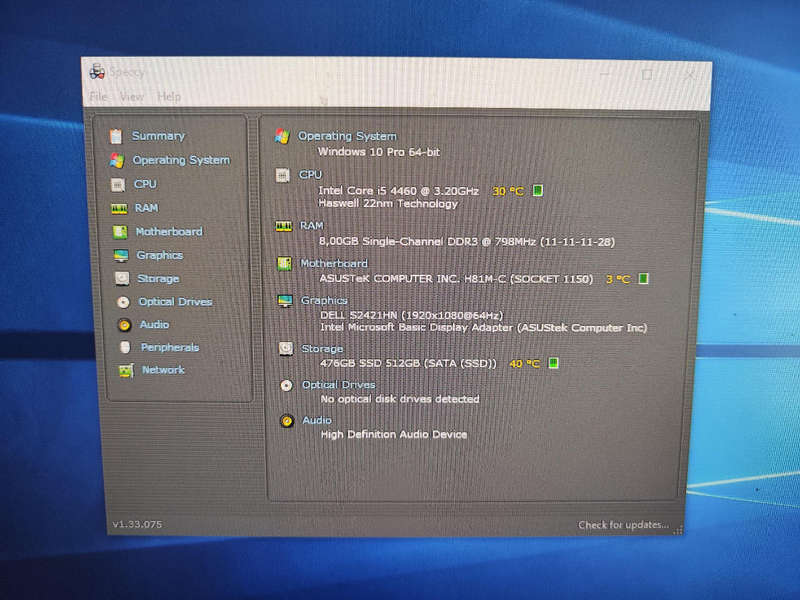Click Audio heading link in summary
The height and width of the screenshot is (600, 800).
point(317,421)
